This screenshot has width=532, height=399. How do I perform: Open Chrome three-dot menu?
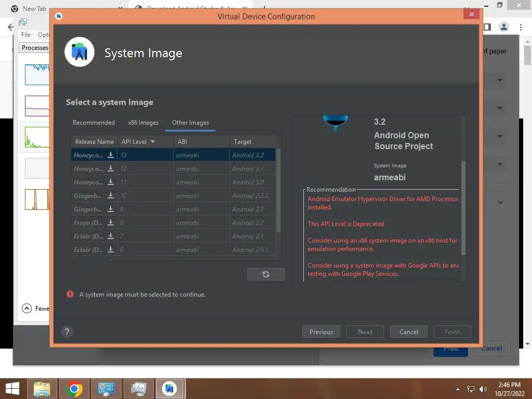(x=521, y=27)
